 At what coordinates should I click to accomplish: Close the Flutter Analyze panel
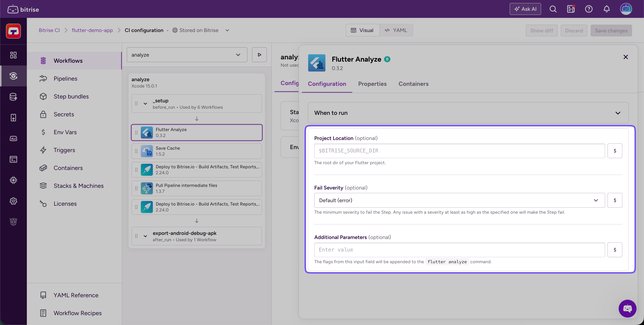626,57
